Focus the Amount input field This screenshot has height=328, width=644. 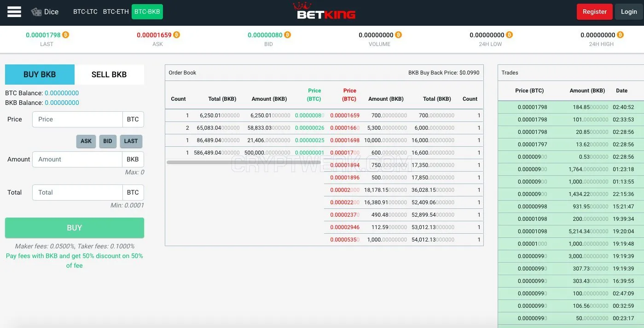(x=77, y=159)
